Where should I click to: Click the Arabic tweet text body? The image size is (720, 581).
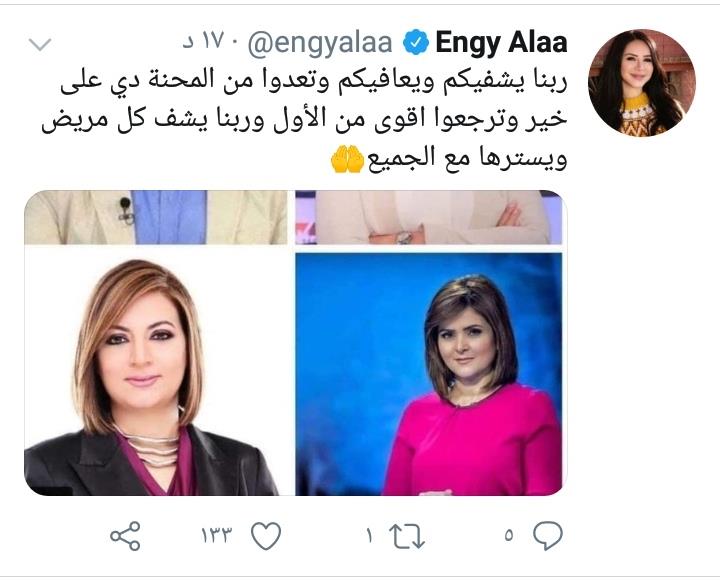tap(305, 119)
